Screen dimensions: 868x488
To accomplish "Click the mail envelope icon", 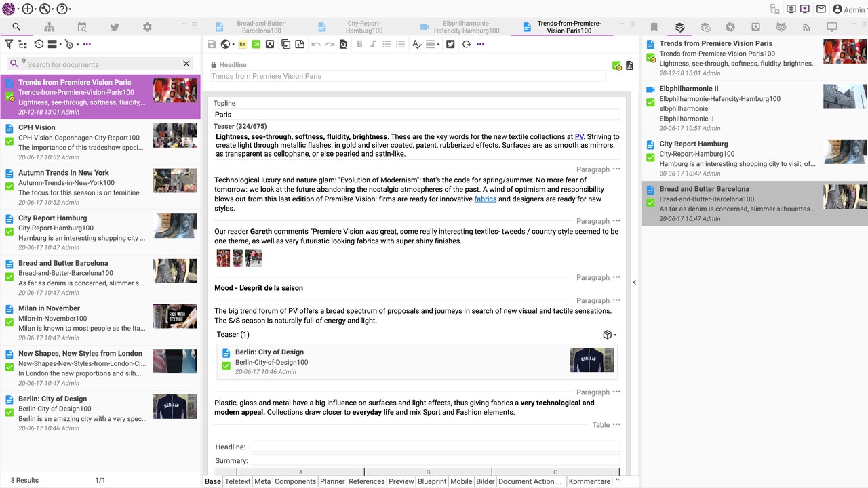I will point(821,9).
